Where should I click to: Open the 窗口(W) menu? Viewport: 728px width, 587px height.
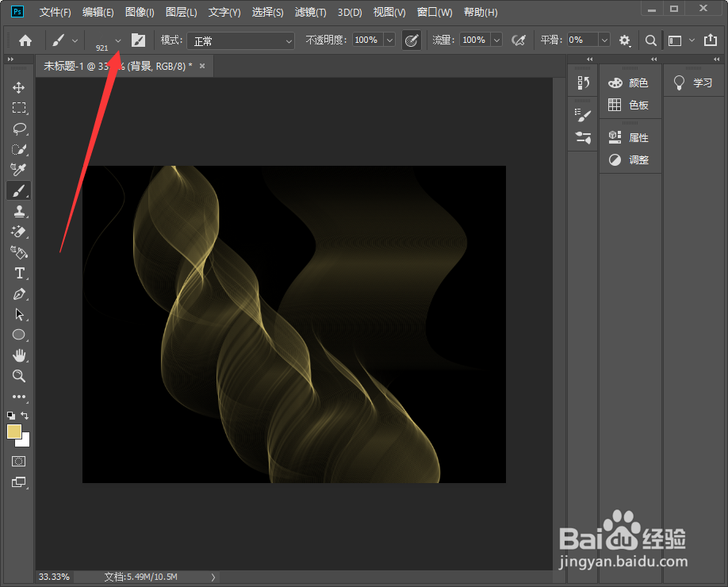[435, 13]
